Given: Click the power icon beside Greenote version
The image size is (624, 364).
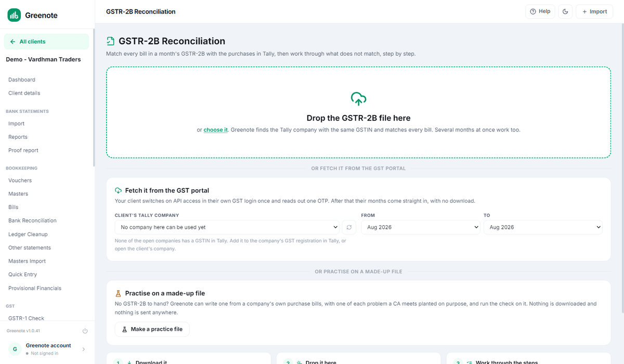Looking at the screenshot, I should coord(85,331).
